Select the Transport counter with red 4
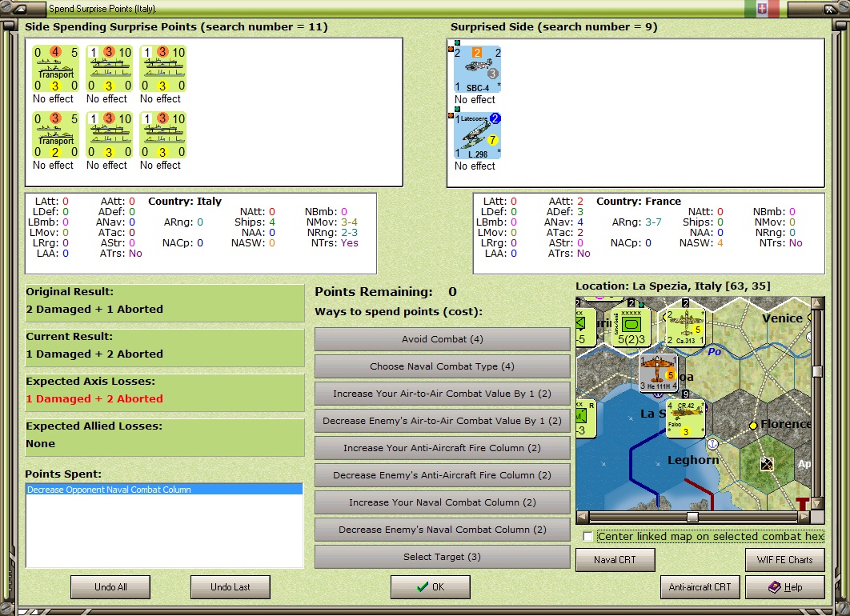The image size is (850, 616). tap(56, 69)
